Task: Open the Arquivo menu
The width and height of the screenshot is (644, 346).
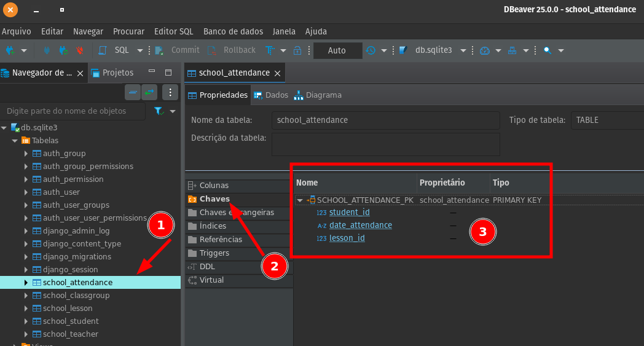Action: click(x=17, y=31)
